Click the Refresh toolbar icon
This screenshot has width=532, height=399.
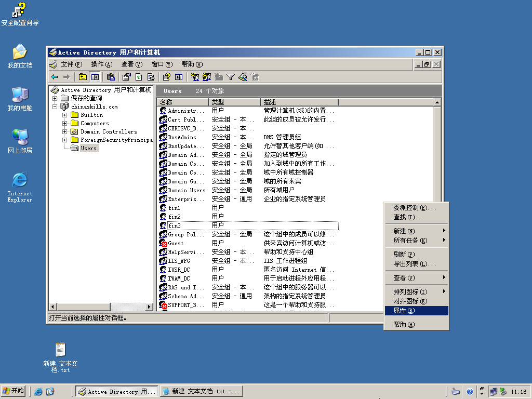click(139, 77)
